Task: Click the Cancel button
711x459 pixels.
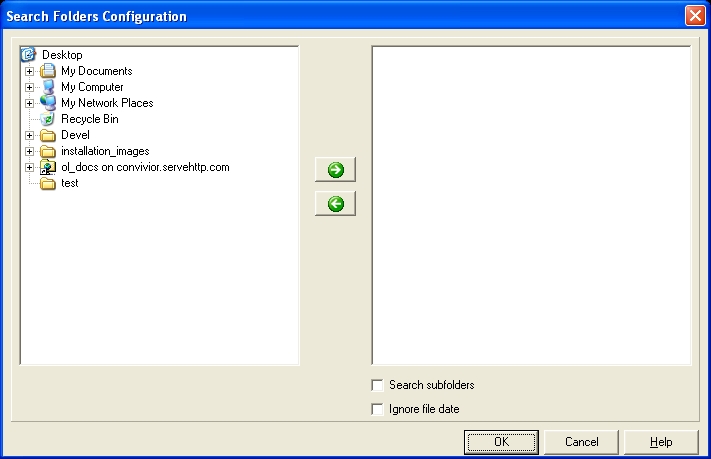Action: point(581,442)
